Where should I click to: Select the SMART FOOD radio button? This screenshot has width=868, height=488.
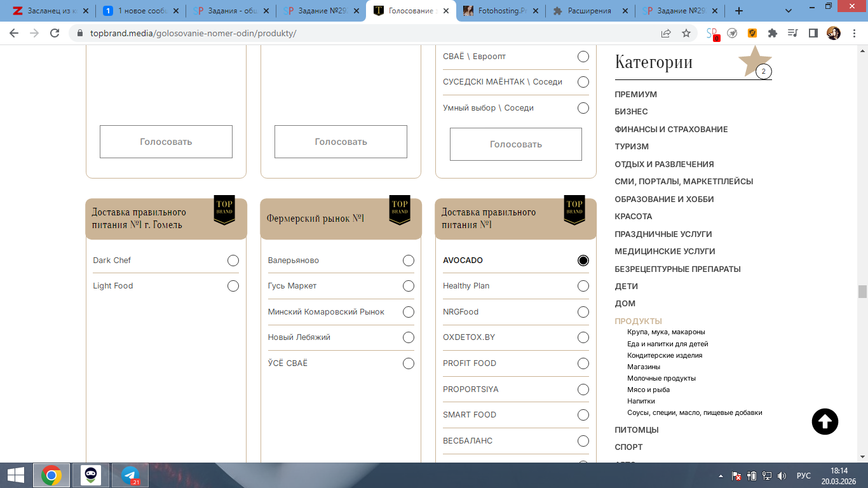[x=583, y=415]
